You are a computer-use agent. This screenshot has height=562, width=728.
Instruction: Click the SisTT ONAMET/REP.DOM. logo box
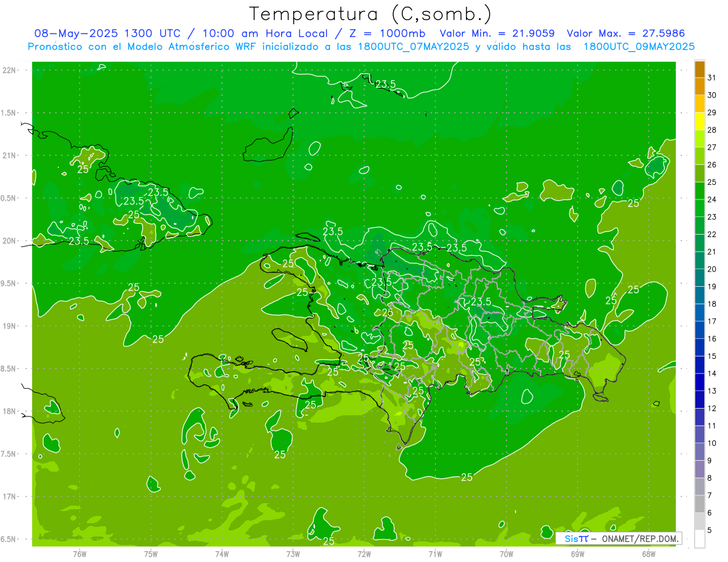tap(618, 538)
